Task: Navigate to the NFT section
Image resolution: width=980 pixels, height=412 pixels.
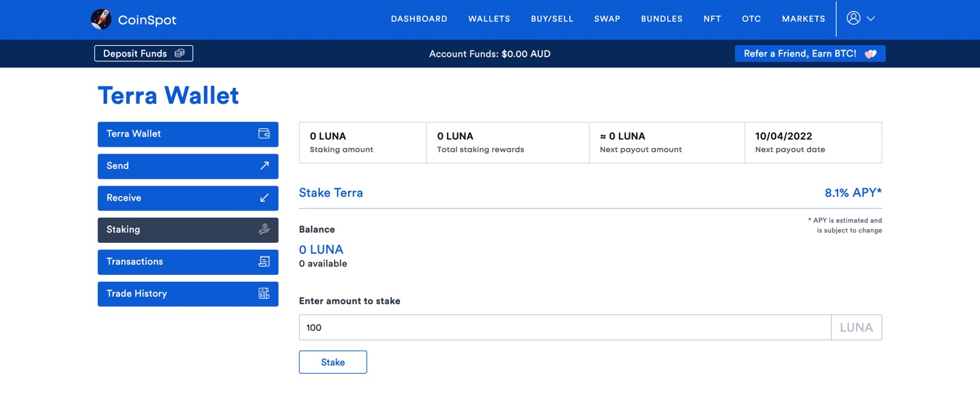Action: coord(712,19)
